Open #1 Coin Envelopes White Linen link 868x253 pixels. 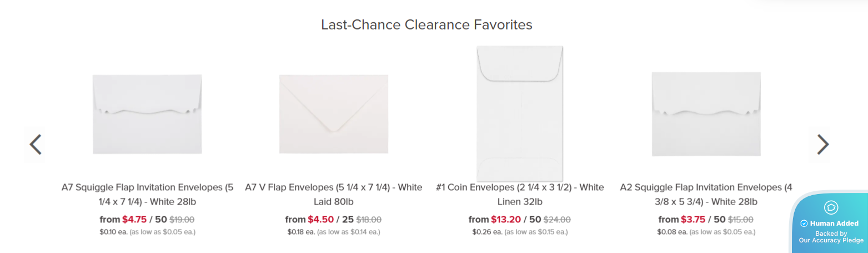(x=520, y=194)
